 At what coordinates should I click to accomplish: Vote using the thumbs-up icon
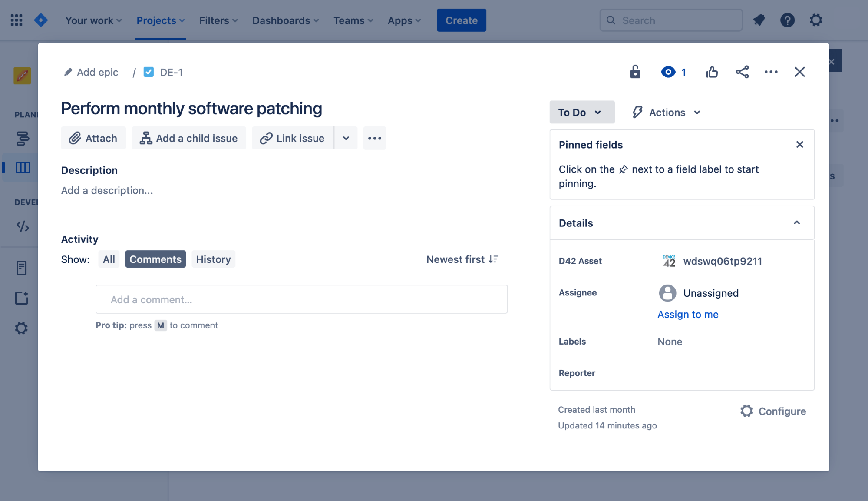click(x=712, y=72)
